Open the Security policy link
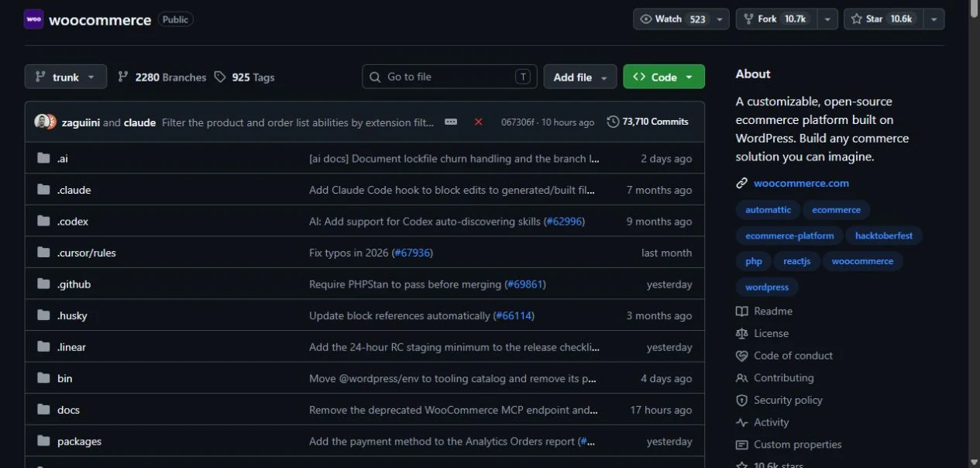Image resolution: width=980 pixels, height=468 pixels. (x=779, y=400)
